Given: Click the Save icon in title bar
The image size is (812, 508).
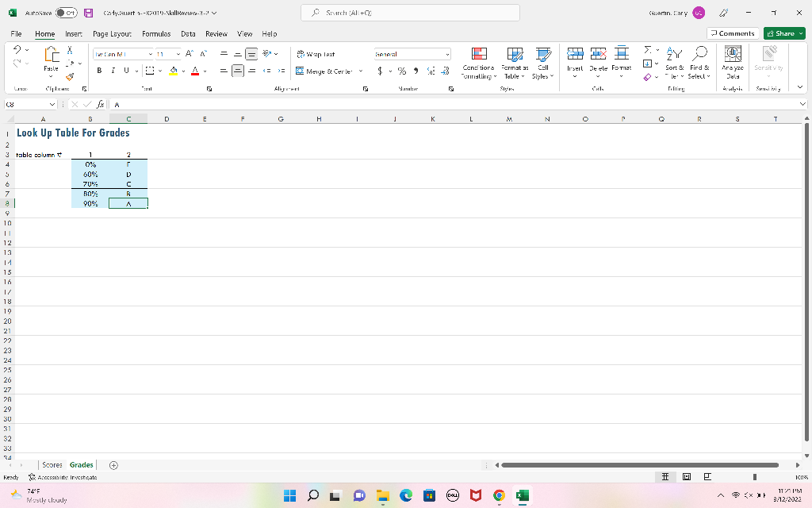Looking at the screenshot, I should tap(89, 13).
